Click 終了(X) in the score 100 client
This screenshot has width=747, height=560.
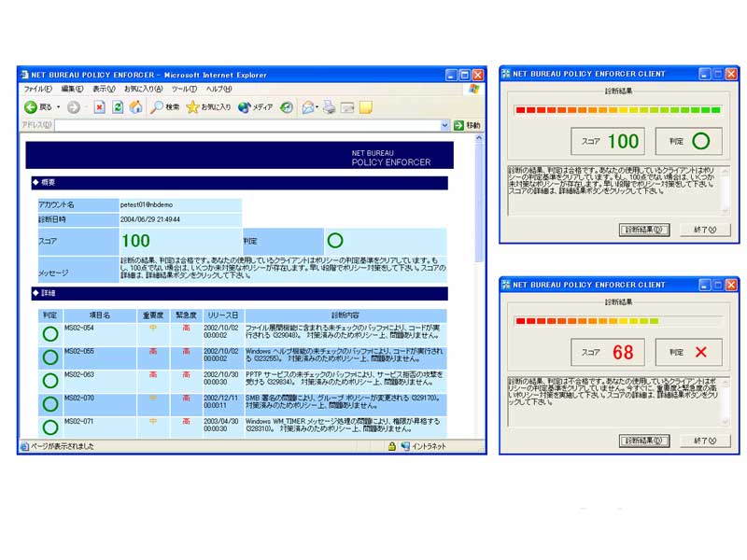pyautogui.click(x=705, y=230)
